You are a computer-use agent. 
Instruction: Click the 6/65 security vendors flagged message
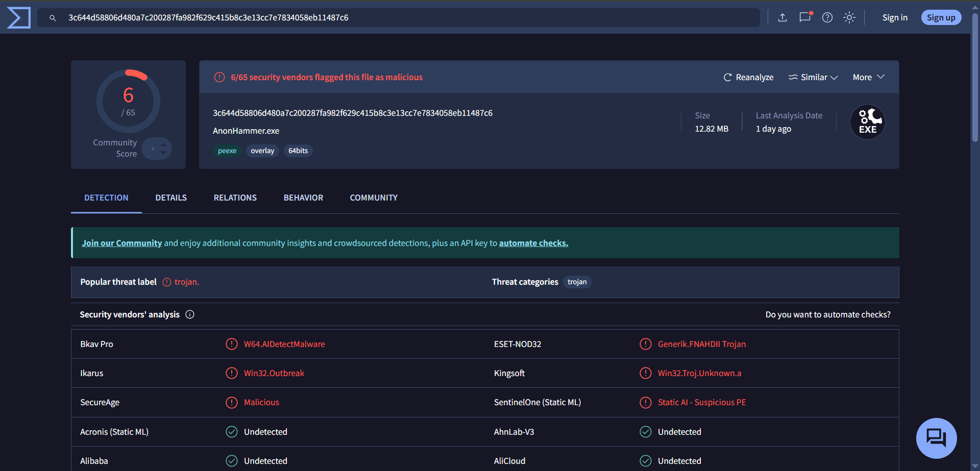coord(327,77)
